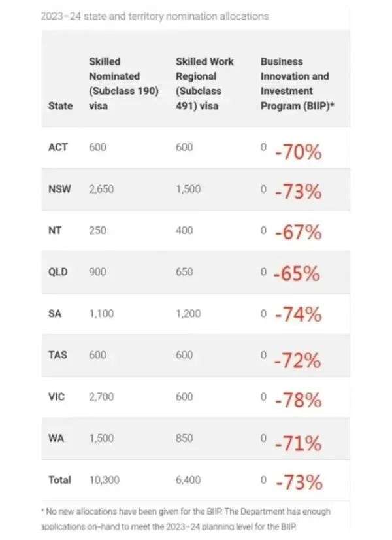Click the red -67% label in NT row
The height and width of the screenshot is (540, 392).
click(298, 232)
